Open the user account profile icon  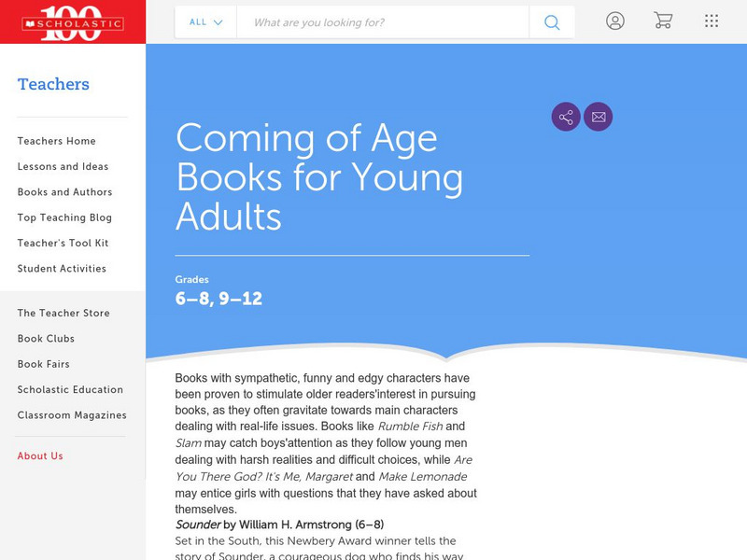615,21
